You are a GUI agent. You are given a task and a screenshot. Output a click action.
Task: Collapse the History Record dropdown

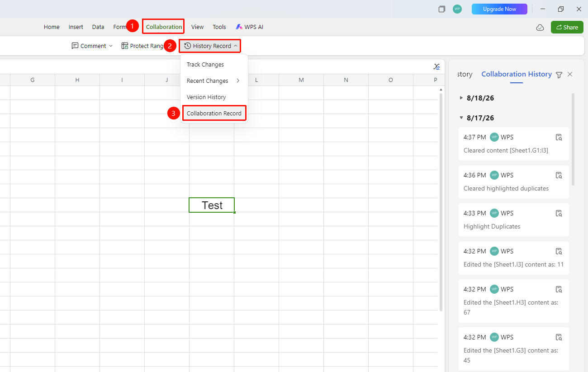click(236, 46)
